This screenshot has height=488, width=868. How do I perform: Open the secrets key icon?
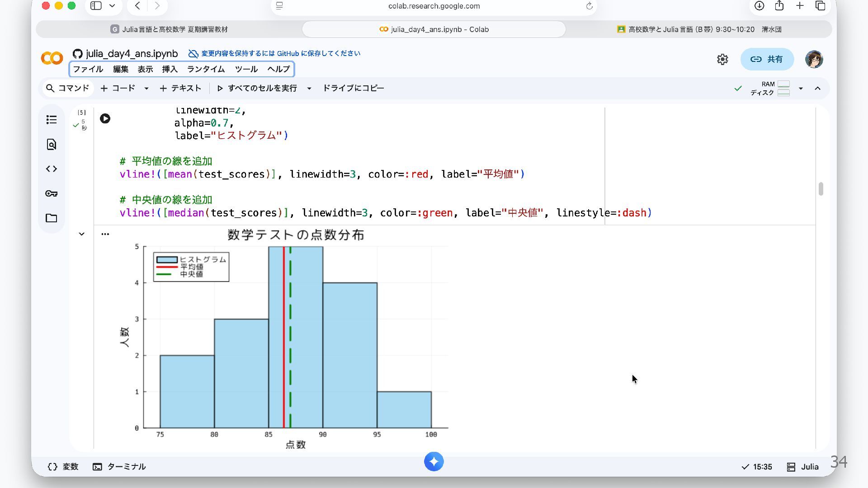click(52, 193)
